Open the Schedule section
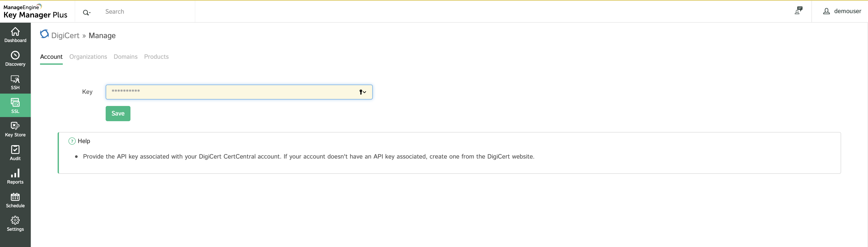 tap(15, 200)
